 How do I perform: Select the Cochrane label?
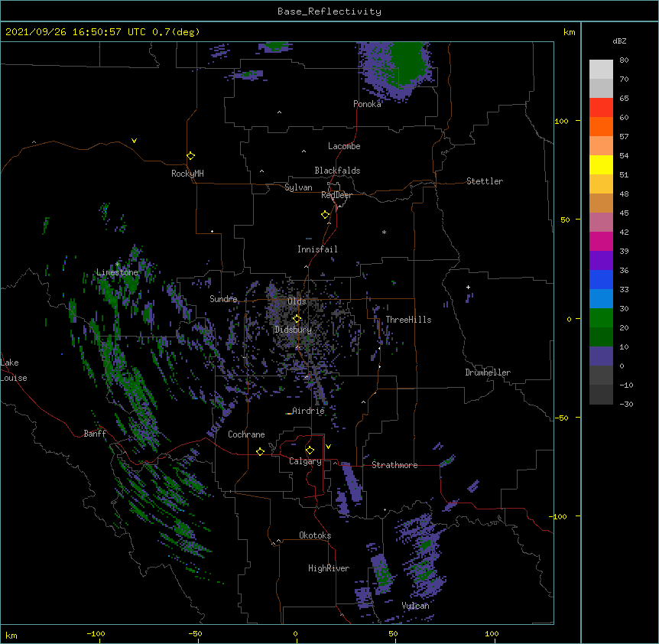[x=246, y=434]
